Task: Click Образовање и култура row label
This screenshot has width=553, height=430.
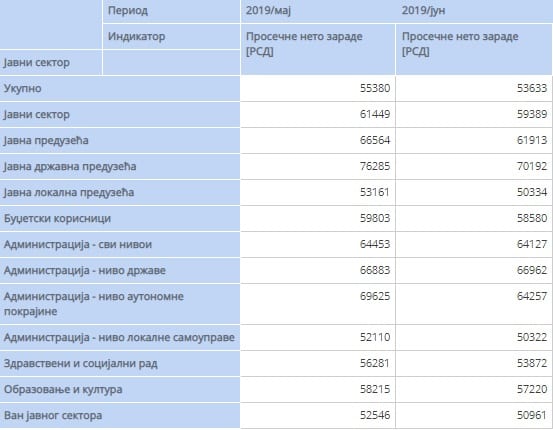Action: point(120,389)
